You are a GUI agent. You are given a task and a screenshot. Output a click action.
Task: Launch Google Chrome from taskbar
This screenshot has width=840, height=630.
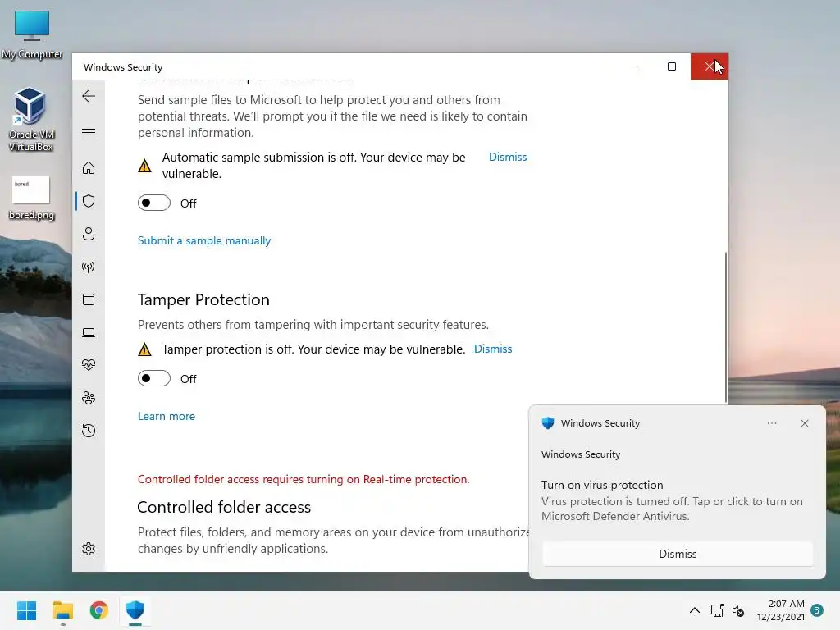tap(98, 610)
